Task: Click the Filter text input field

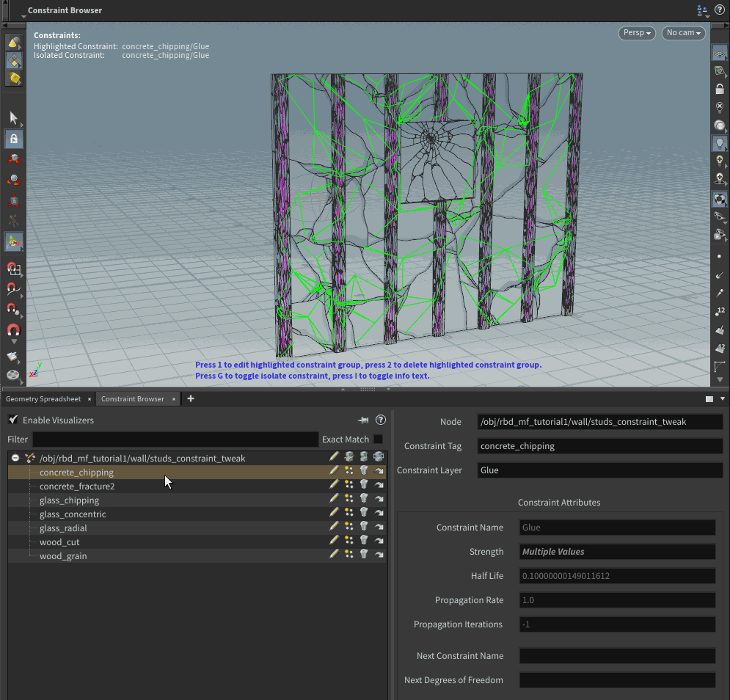Action: click(175, 440)
